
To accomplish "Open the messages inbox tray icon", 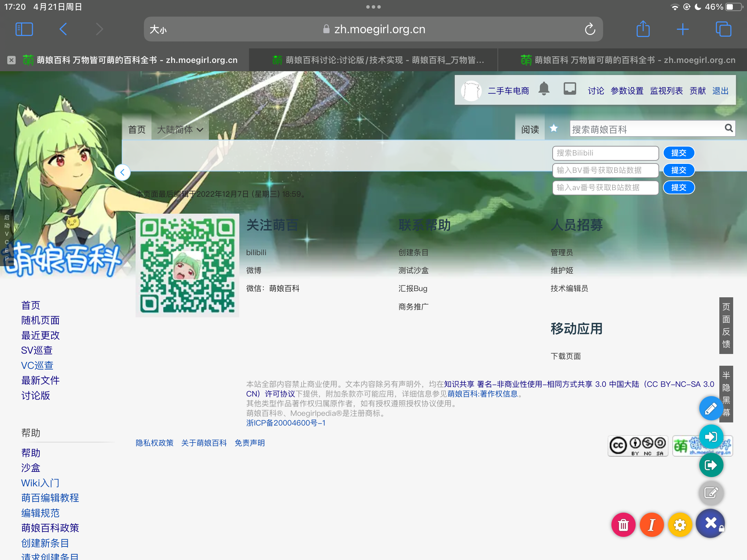I will pyautogui.click(x=570, y=89).
